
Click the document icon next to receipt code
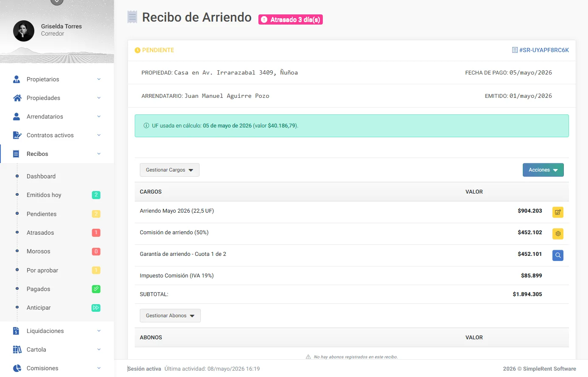click(515, 50)
